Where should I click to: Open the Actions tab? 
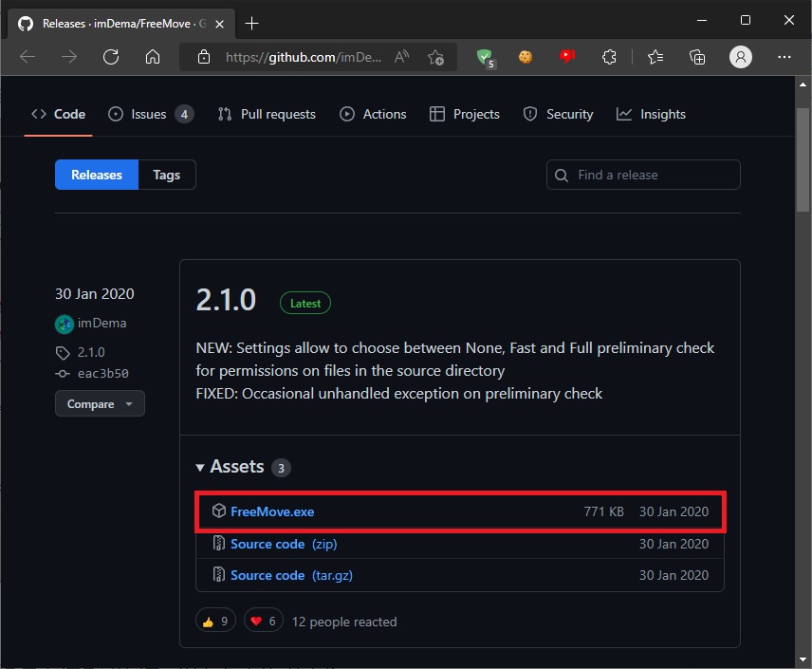373,114
